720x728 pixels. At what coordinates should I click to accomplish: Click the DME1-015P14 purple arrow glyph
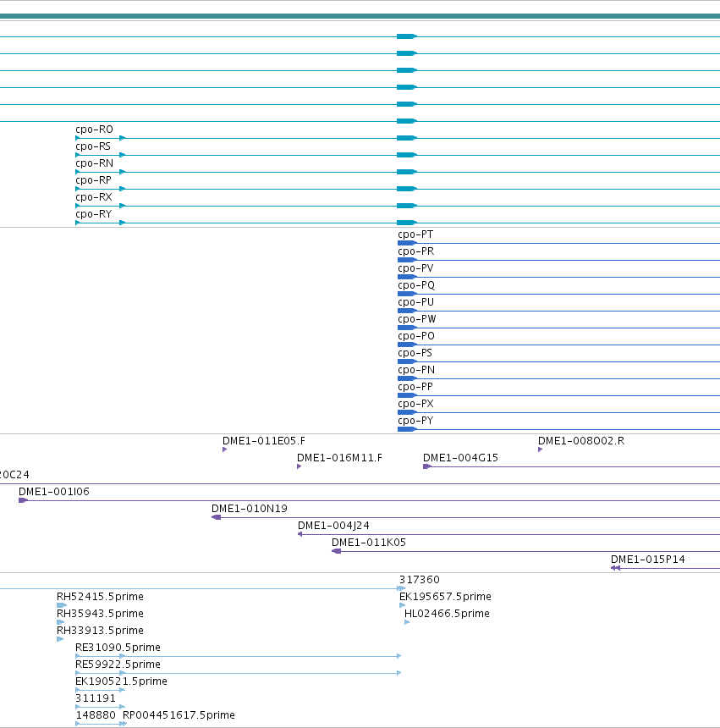(616, 568)
